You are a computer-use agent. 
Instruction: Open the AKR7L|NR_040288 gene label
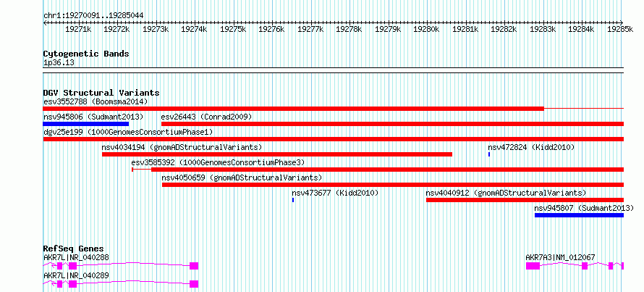point(76,257)
